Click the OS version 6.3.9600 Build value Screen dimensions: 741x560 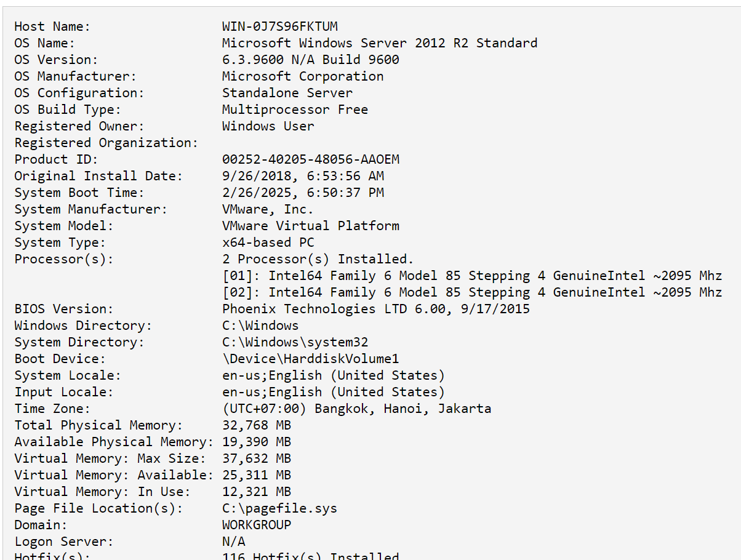310,60
